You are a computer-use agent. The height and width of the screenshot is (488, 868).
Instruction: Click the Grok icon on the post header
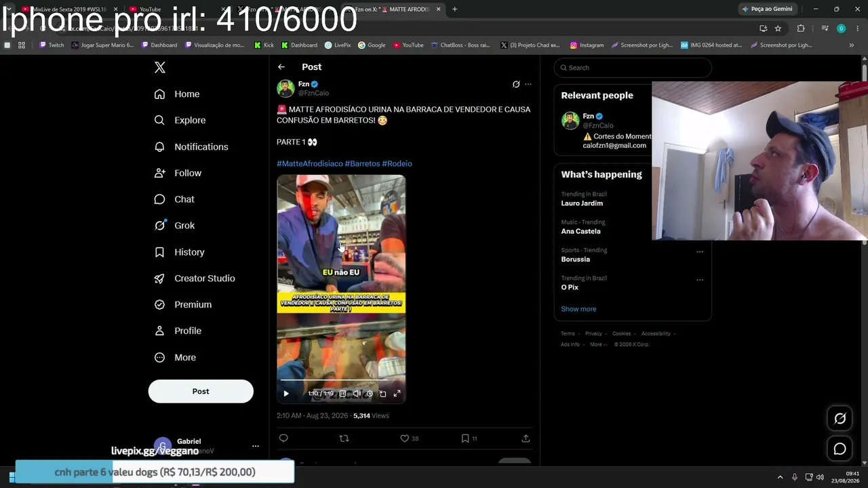(516, 84)
